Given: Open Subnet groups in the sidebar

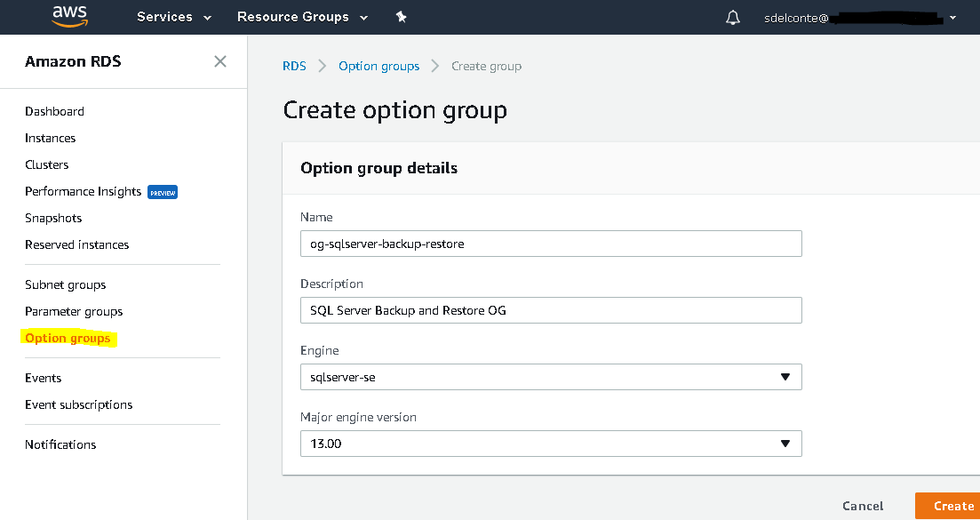Looking at the screenshot, I should [x=66, y=285].
